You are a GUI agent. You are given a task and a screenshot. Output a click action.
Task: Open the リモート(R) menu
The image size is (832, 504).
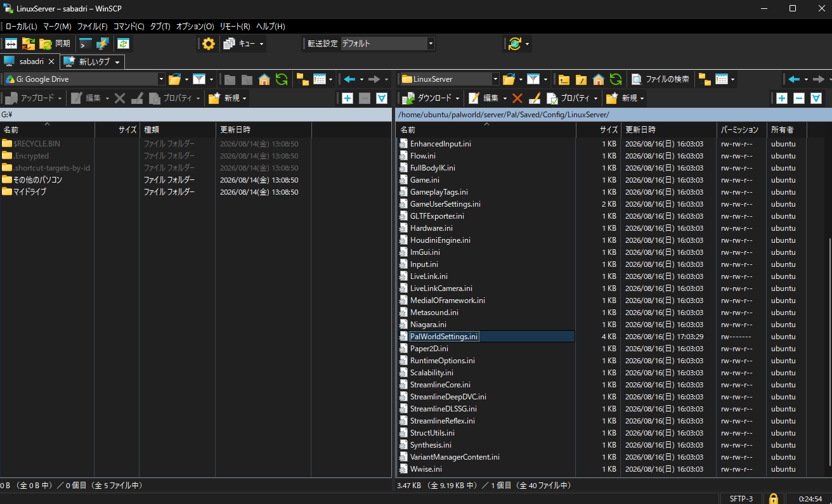point(235,27)
